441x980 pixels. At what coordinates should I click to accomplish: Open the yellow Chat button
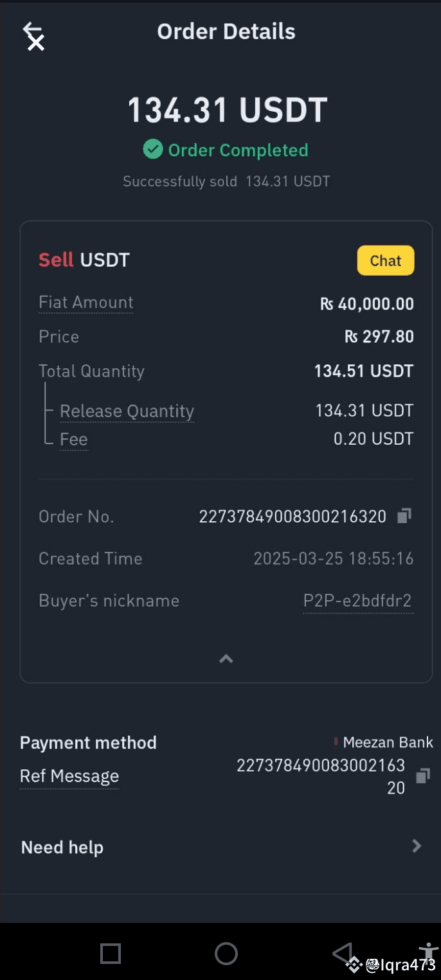pos(386,260)
